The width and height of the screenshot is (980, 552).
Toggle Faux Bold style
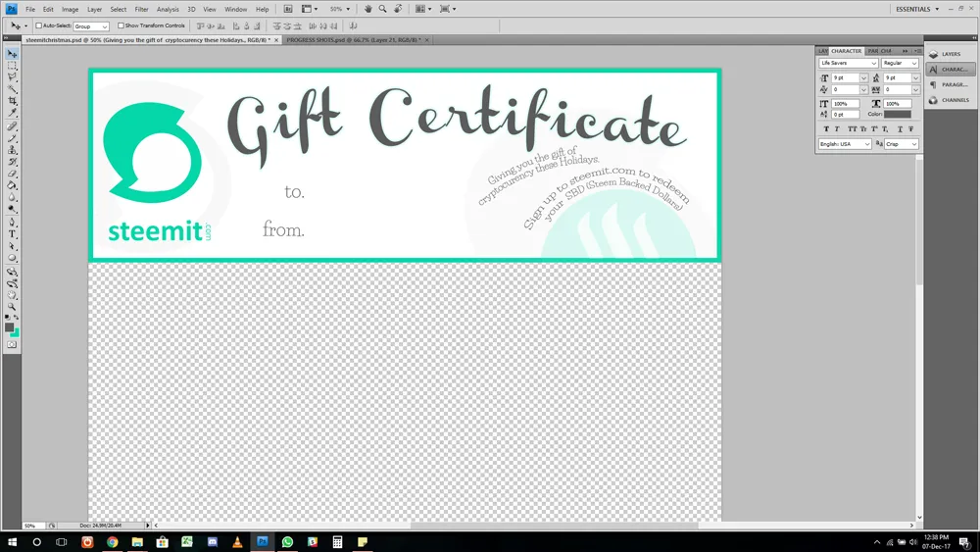click(826, 129)
